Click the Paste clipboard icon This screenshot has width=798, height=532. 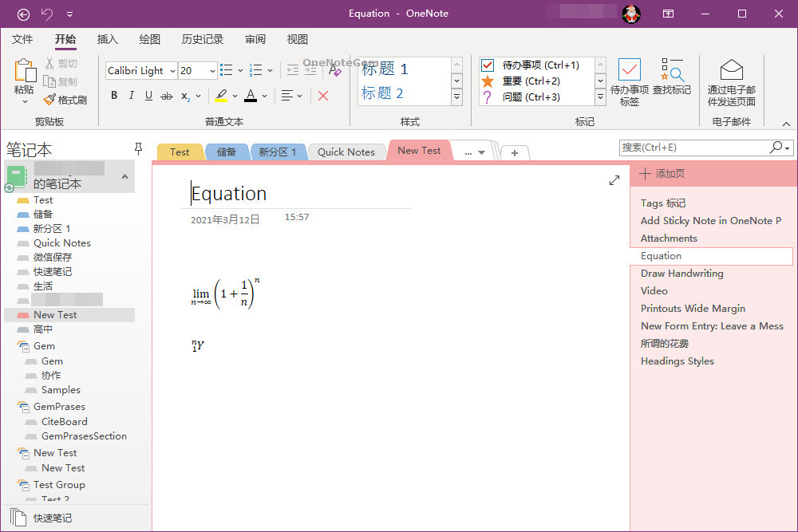coord(24,71)
